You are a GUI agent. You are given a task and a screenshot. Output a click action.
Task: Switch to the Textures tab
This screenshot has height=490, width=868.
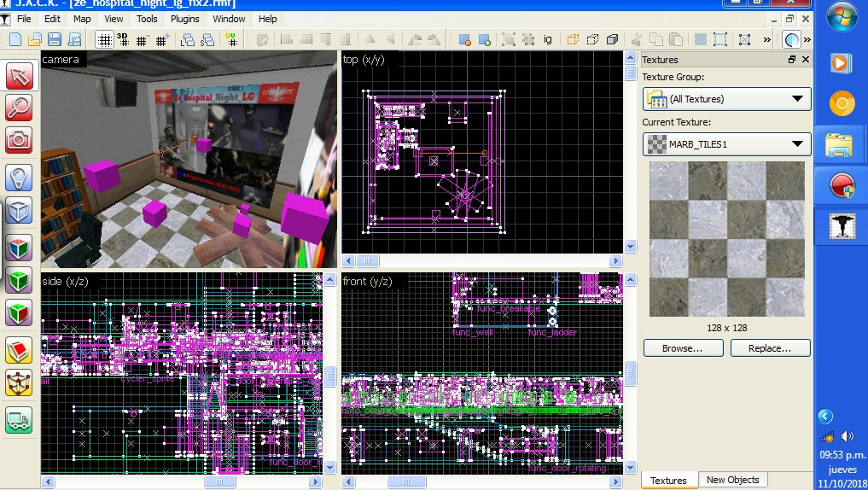668,481
